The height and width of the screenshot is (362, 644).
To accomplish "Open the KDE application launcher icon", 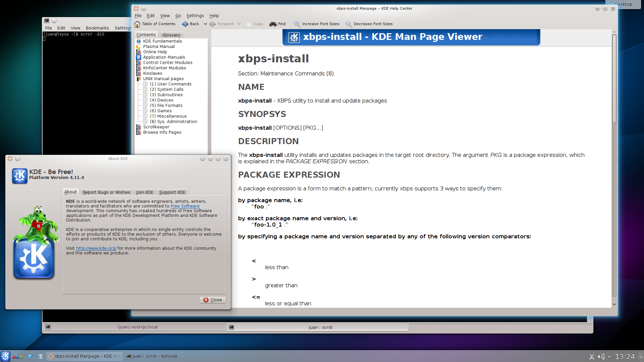I will 5,356.
